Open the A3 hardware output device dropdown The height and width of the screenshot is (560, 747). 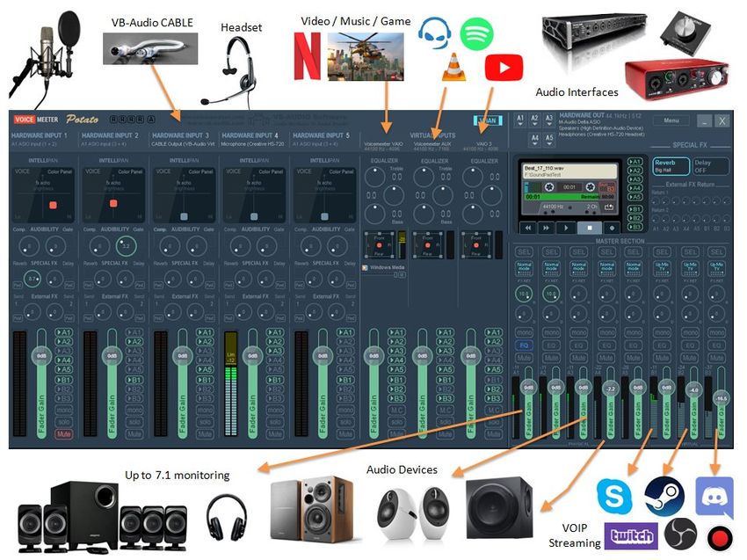click(x=550, y=120)
